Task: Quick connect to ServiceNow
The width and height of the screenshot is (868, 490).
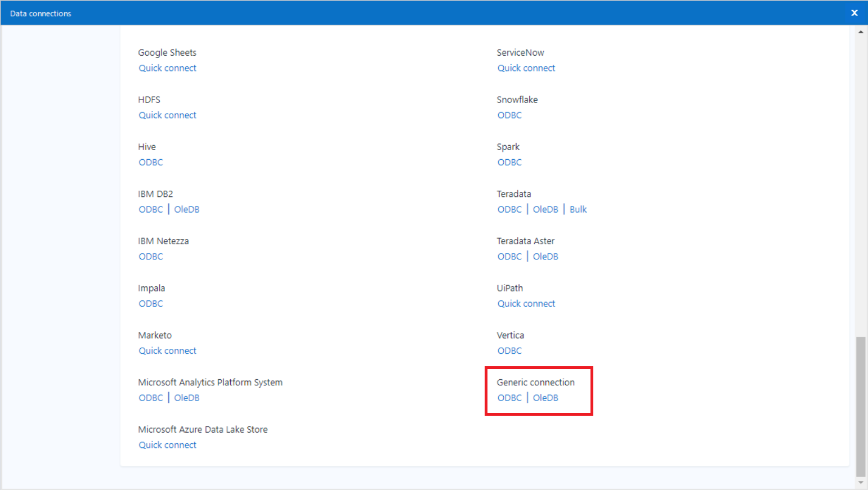Action: tap(526, 68)
